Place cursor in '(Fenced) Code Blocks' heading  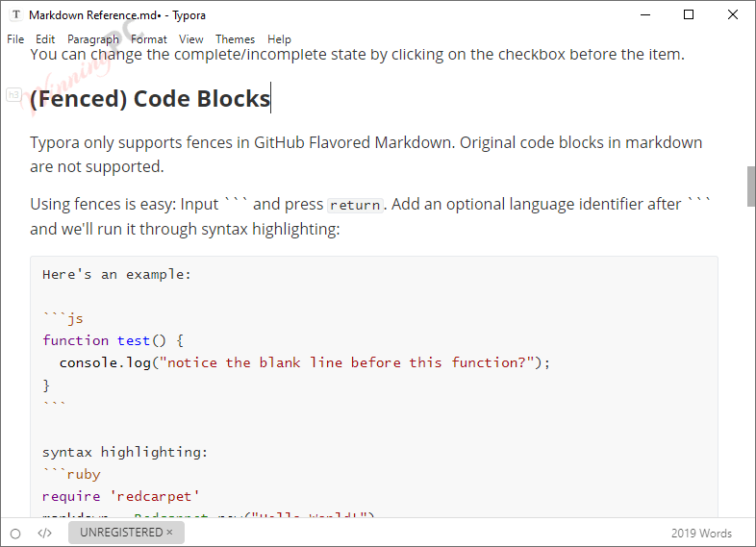pyautogui.click(x=149, y=99)
